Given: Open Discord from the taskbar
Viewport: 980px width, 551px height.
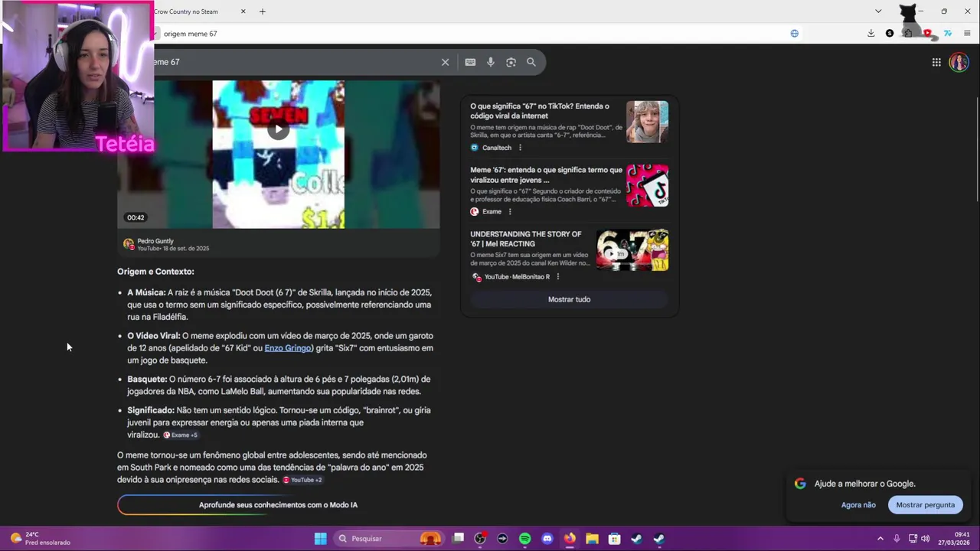Looking at the screenshot, I should (x=547, y=539).
